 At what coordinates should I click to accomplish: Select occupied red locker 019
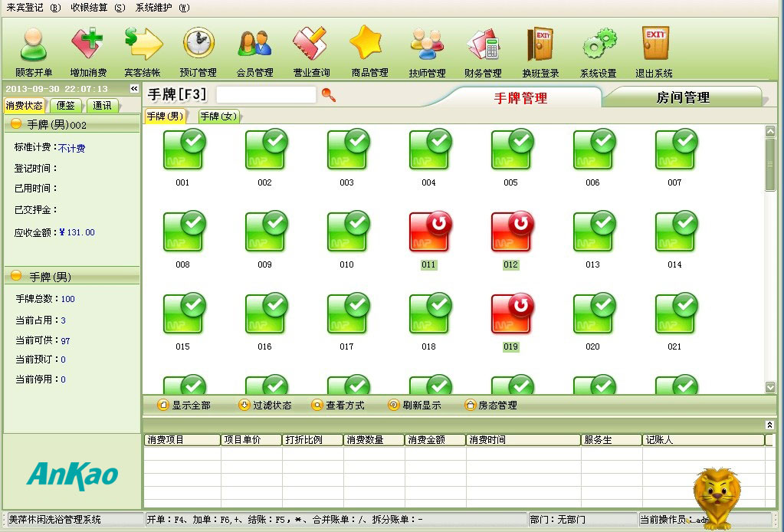pyautogui.click(x=511, y=314)
